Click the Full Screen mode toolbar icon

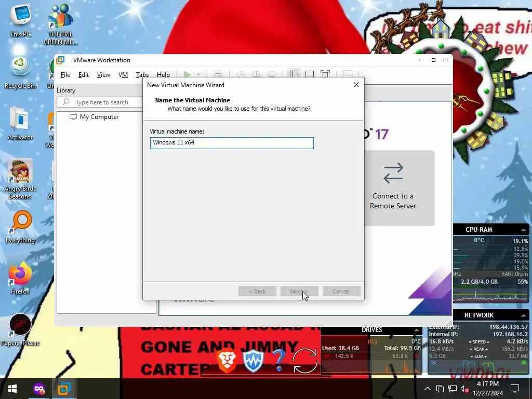click(x=325, y=74)
